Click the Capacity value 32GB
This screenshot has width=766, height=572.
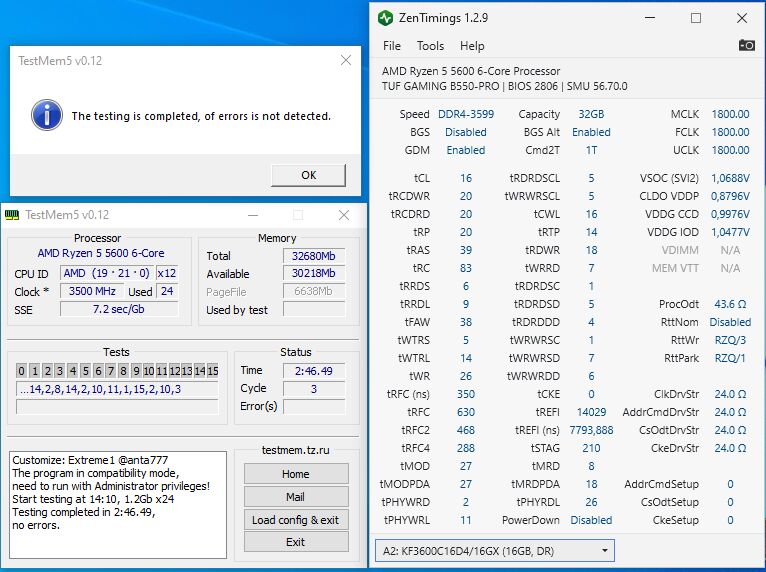[591, 114]
